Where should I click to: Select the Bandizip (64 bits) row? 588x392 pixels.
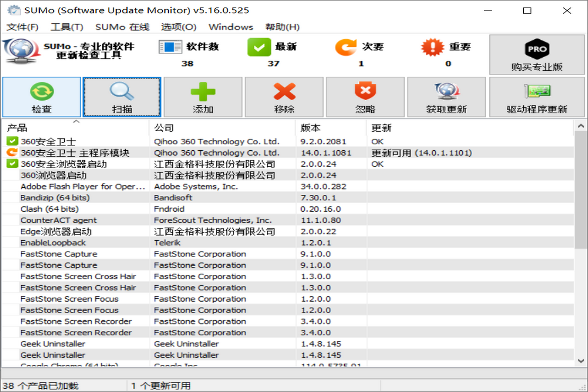click(55, 198)
